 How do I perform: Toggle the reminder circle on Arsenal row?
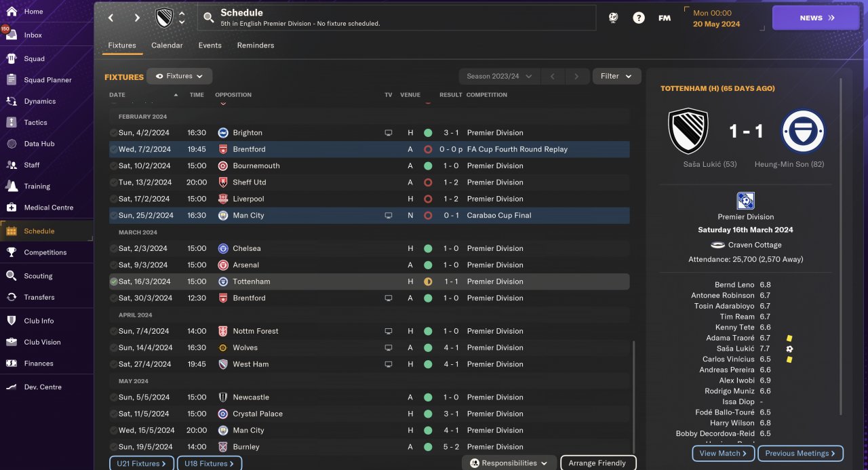(x=114, y=265)
